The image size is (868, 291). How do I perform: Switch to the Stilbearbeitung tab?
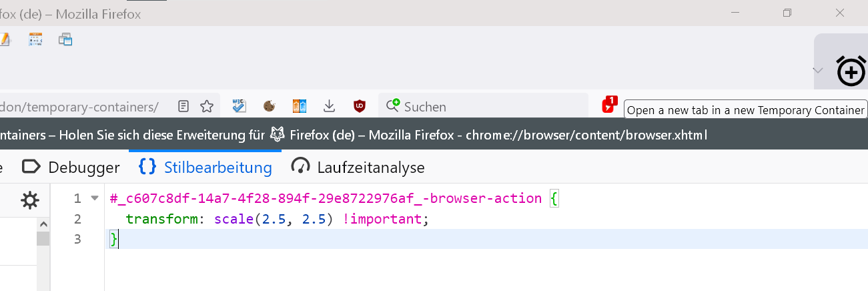(205, 167)
